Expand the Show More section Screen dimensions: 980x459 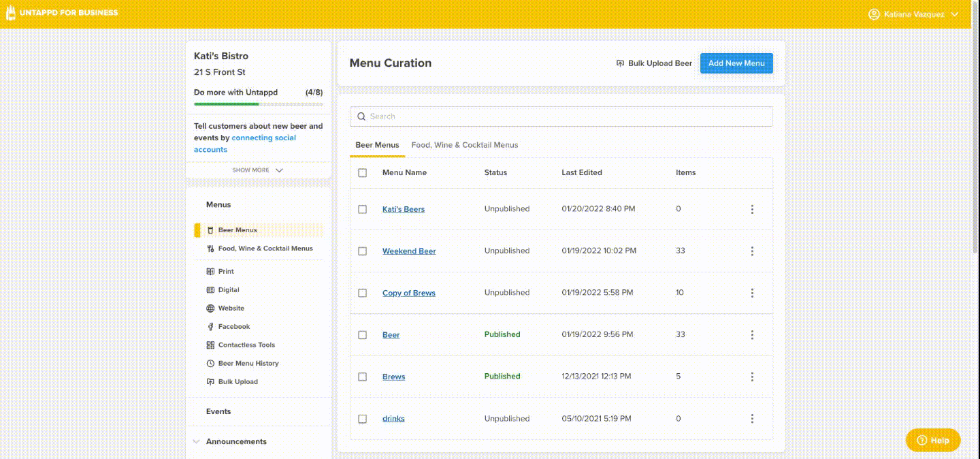[x=258, y=170]
